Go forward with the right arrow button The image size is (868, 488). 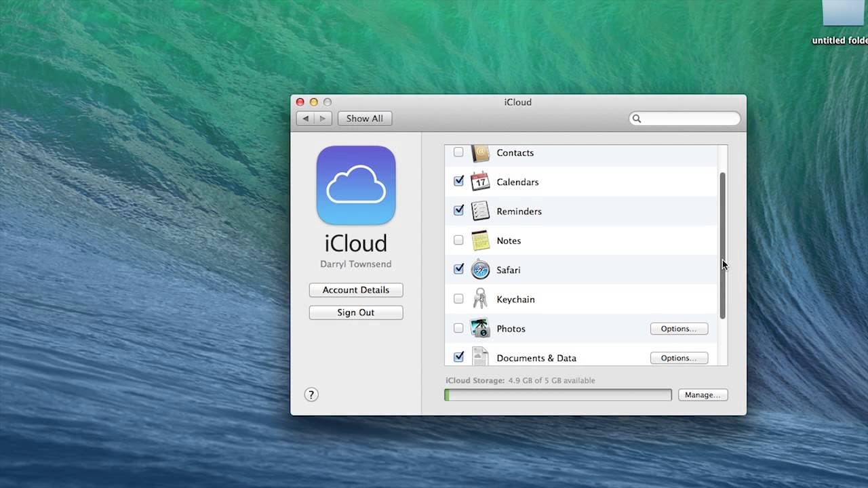click(x=323, y=119)
